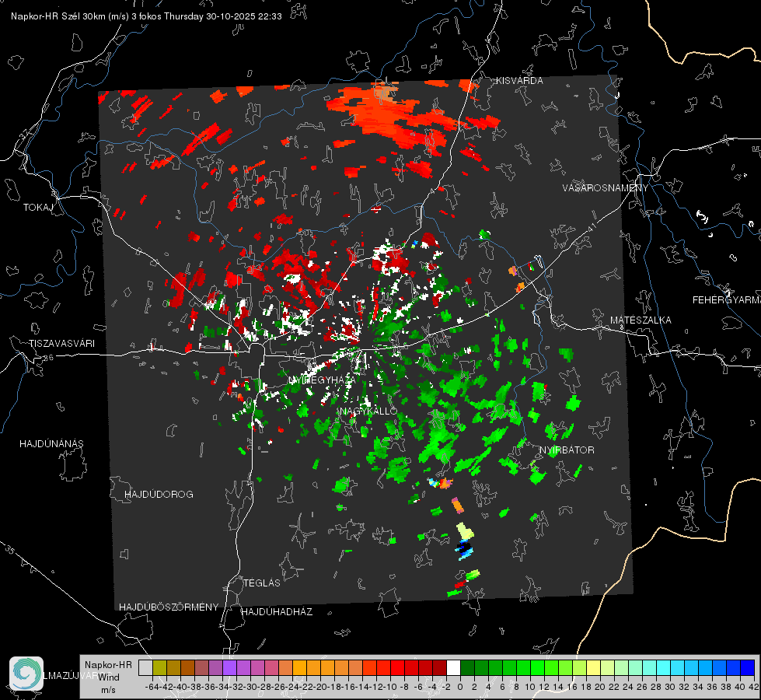Click the Napkor-HR legend title
This screenshot has width=761, height=700.
pyautogui.click(x=108, y=664)
